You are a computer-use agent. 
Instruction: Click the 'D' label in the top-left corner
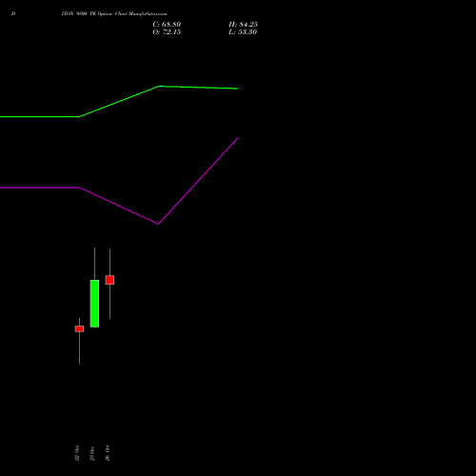click(13, 13)
